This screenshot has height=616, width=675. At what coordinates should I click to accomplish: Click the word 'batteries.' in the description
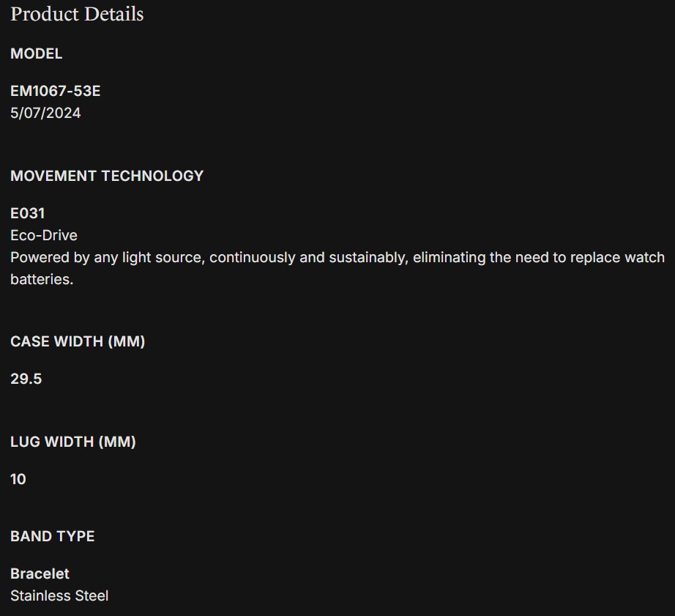point(42,279)
